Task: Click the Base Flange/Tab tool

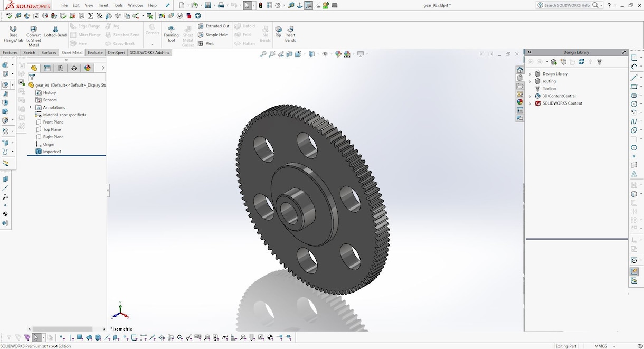Action: (x=13, y=34)
